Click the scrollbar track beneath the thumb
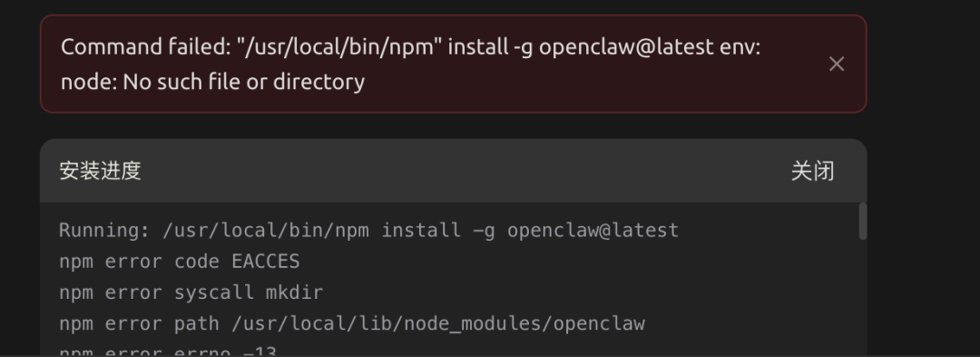Screen dimensions: 980x357 pyautogui.click(x=863, y=297)
